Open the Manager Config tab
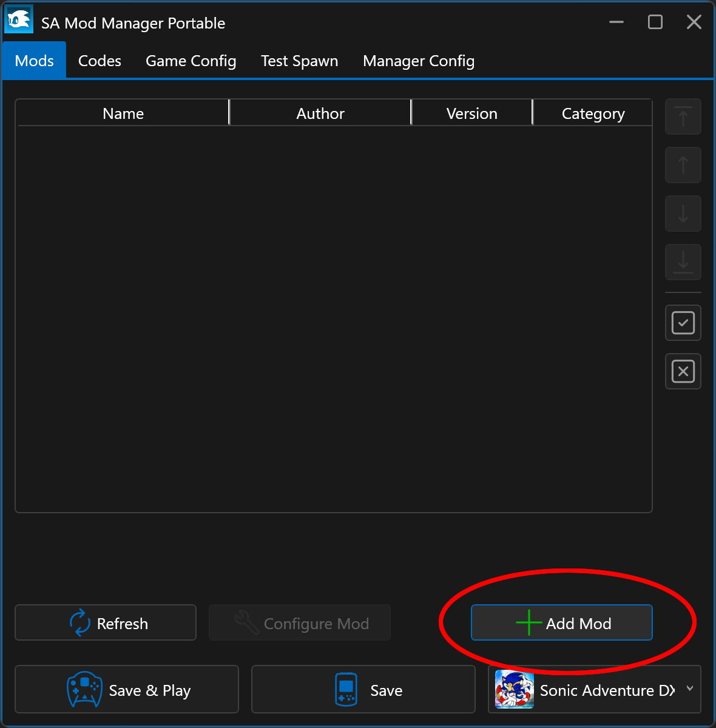Image resolution: width=716 pixels, height=728 pixels. tap(418, 61)
